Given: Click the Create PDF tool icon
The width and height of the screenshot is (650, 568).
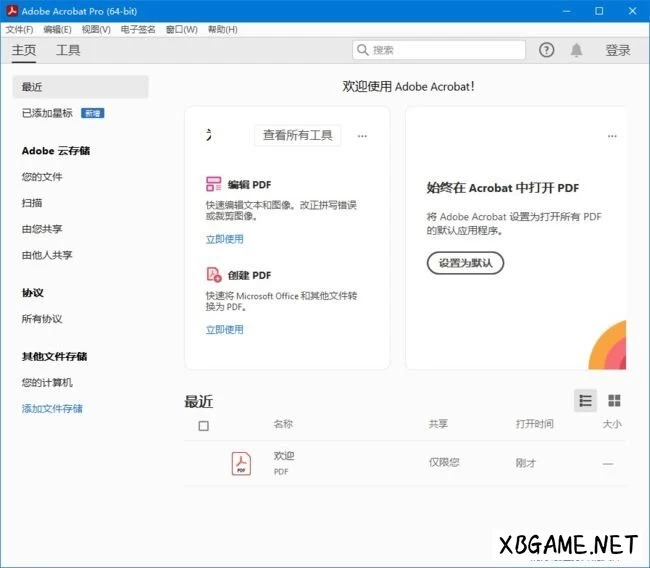Looking at the screenshot, I should pos(214,275).
